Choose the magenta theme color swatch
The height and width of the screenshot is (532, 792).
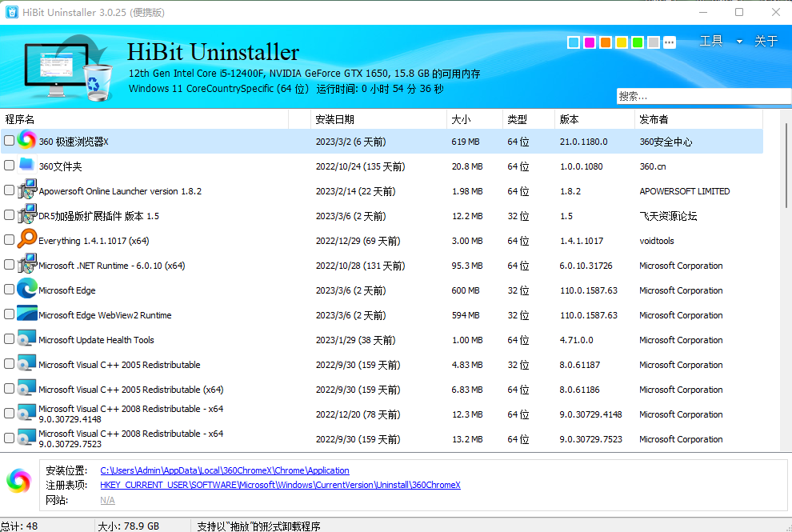[590, 42]
